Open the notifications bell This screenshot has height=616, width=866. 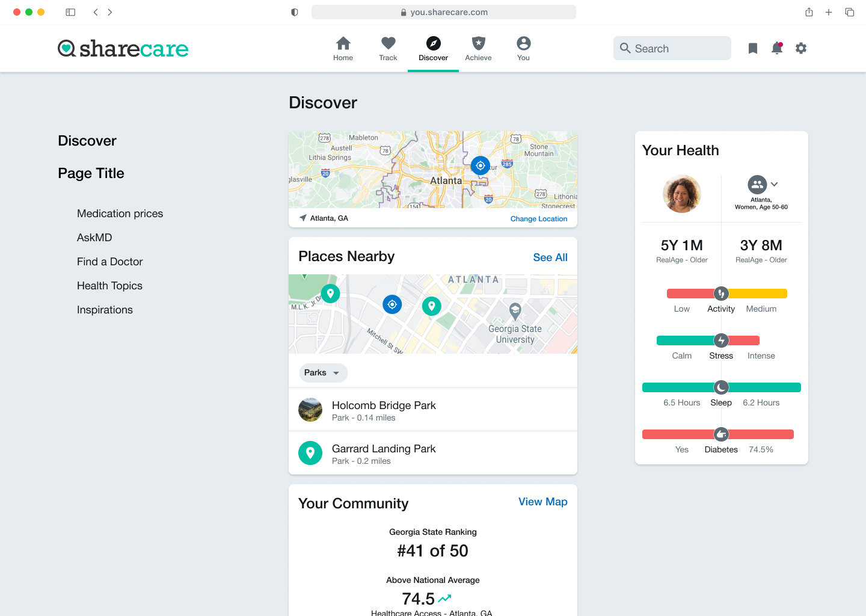(x=777, y=48)
